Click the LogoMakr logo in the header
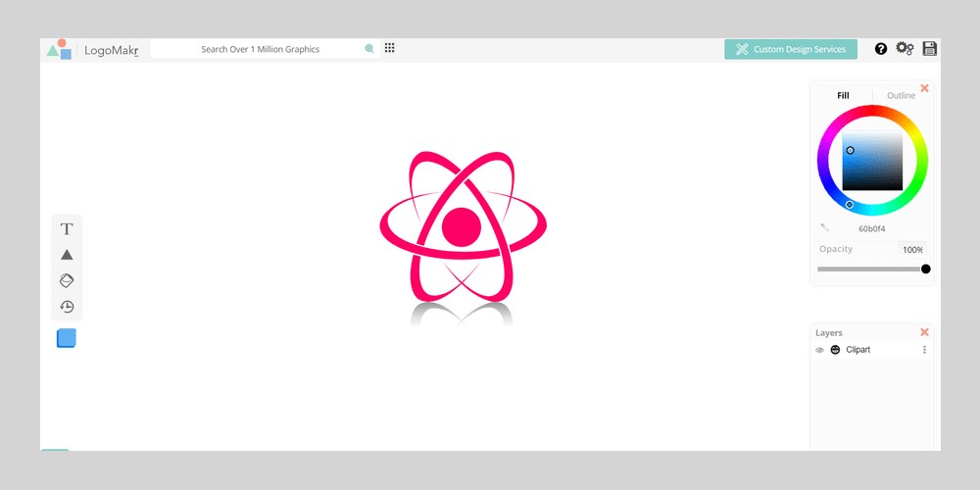 coord(59,49)
